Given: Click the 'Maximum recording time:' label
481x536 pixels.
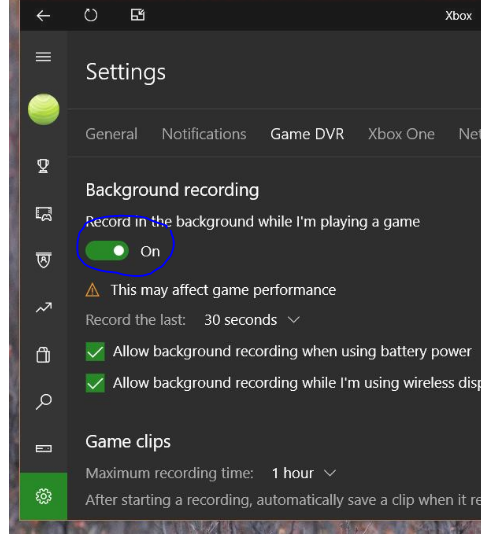Looking at the screenshot, I should 170,473.
